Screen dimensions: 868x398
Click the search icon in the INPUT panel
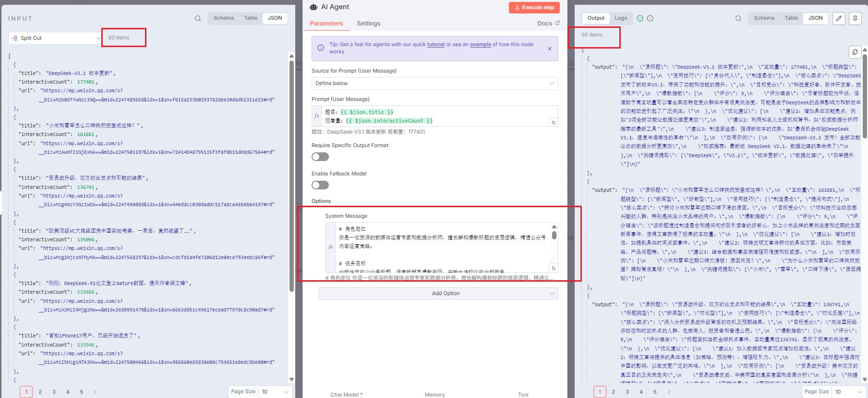198,18
